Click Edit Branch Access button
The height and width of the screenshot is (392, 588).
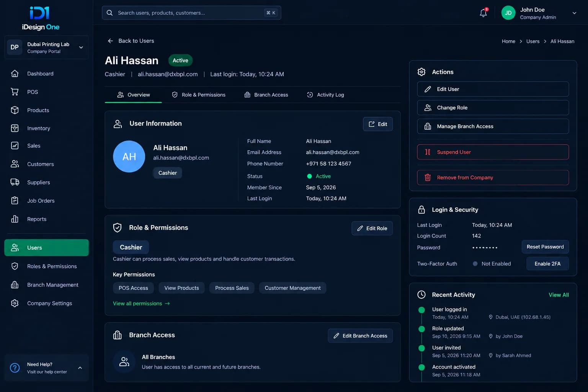tap(360, 336)
